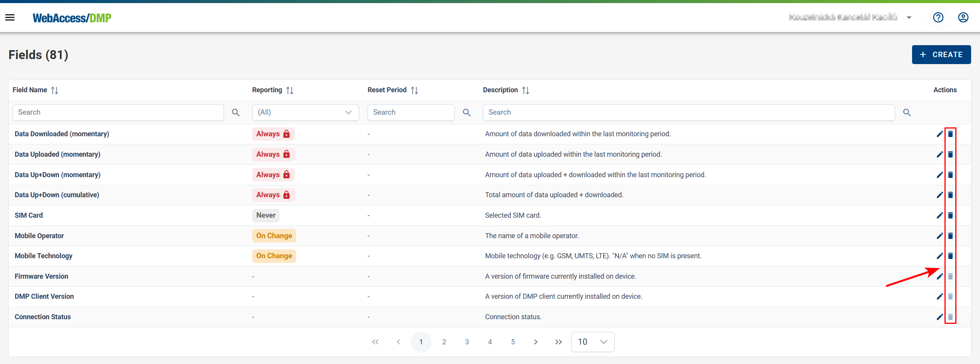Edit the Firmware Version field
980x364 pixels.
click(939, 276)
